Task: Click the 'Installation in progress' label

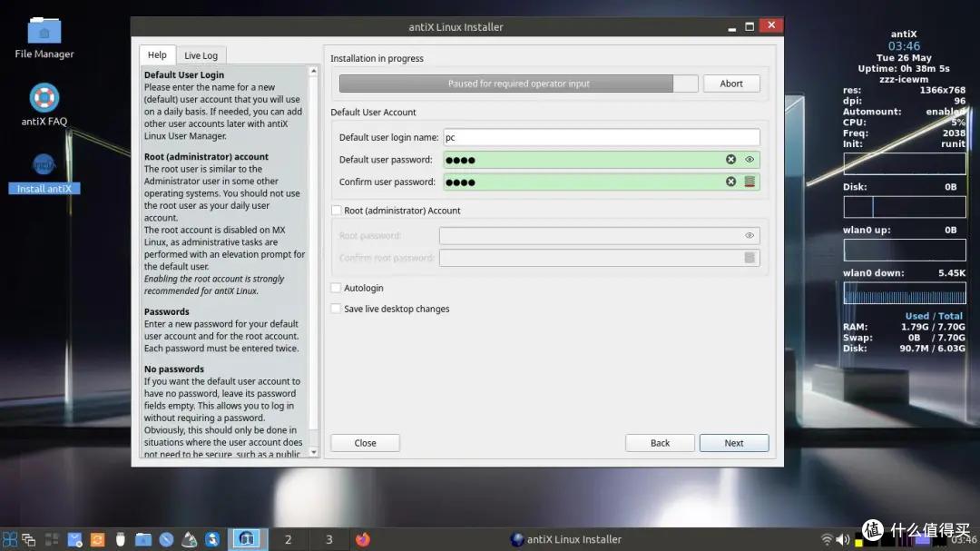Action: click(x=377, y=58)
